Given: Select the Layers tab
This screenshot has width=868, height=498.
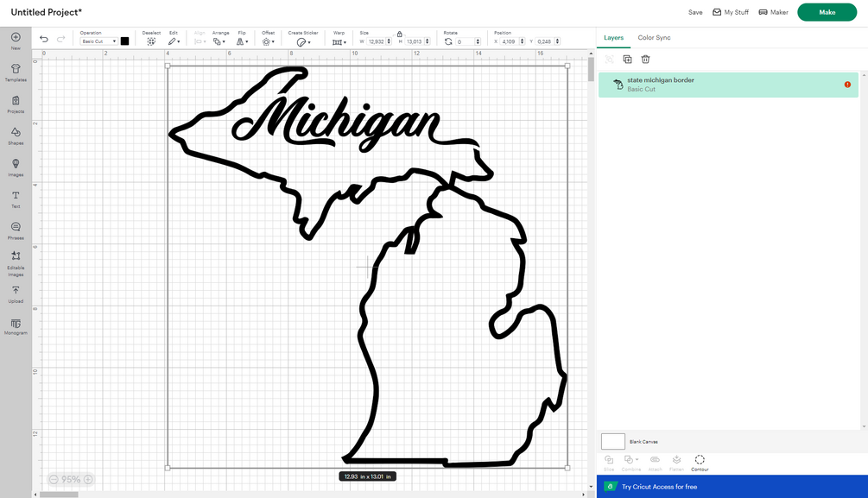Looking at the screenshot, I should coord(613,38).
